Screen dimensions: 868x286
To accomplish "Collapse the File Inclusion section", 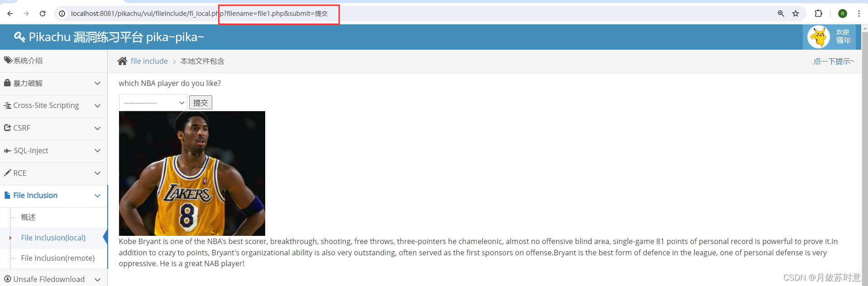I will click(53, 196).
